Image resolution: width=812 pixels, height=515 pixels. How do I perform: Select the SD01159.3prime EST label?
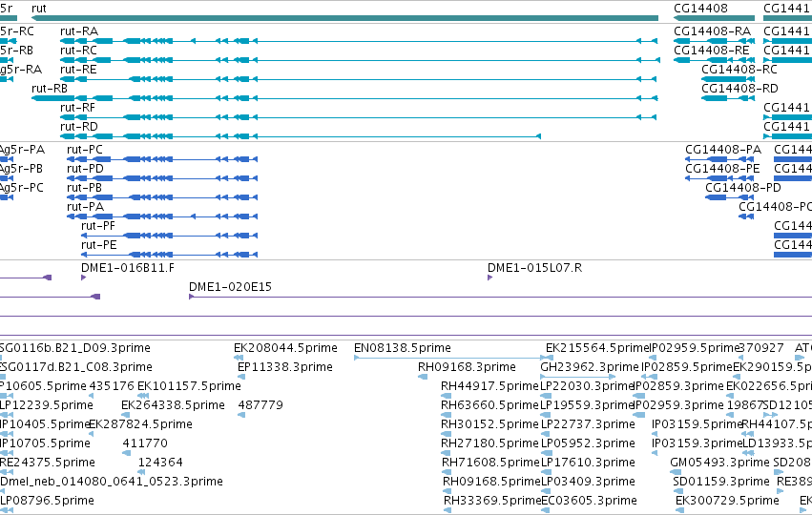[x=721, y=482]
